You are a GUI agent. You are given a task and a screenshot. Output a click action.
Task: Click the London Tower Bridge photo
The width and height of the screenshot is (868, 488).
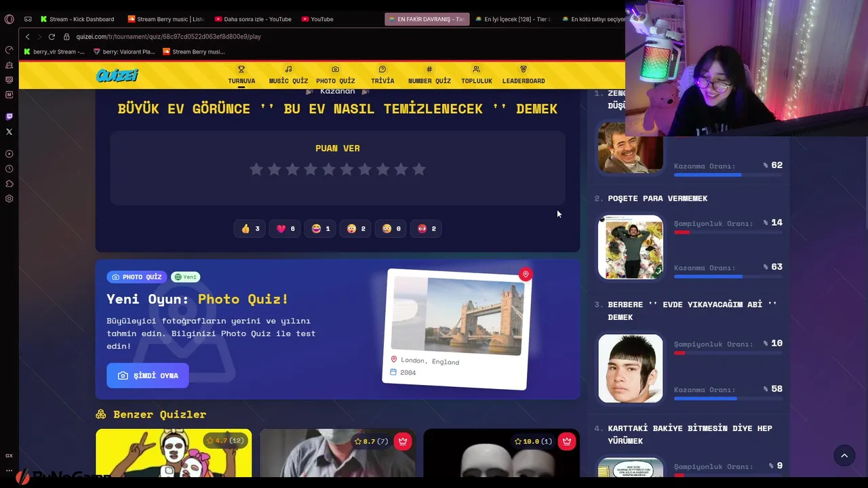coord(457,316)
